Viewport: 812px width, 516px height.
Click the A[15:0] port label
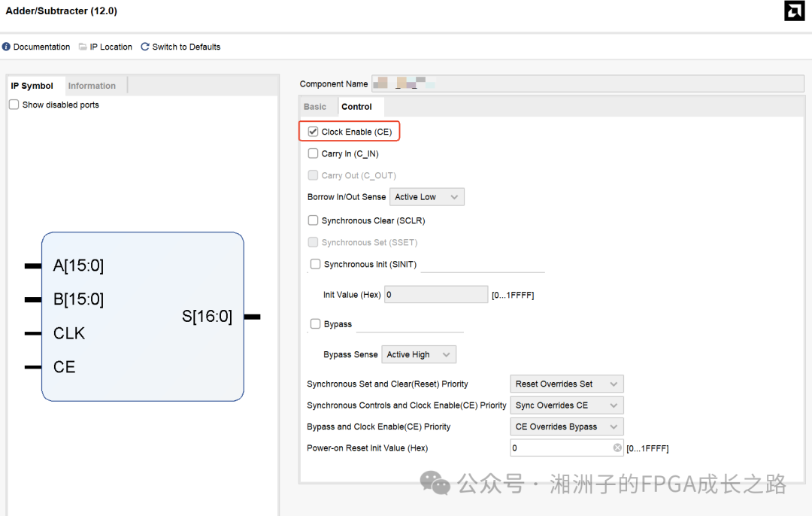(79, 266)
